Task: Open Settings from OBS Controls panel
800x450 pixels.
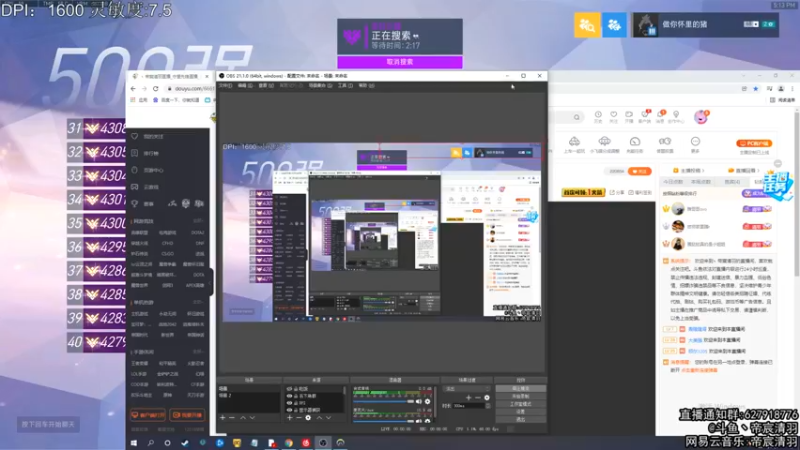Action: pos(520,412)
